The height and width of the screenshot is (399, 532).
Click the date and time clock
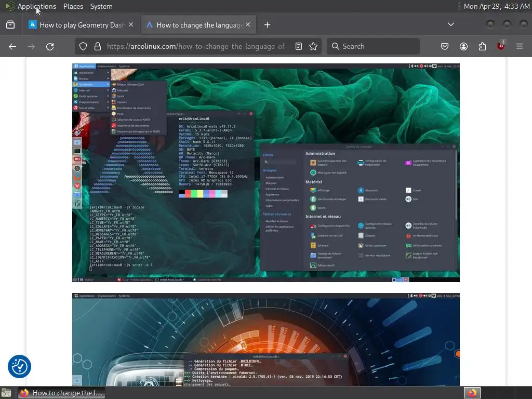[496, 6]
